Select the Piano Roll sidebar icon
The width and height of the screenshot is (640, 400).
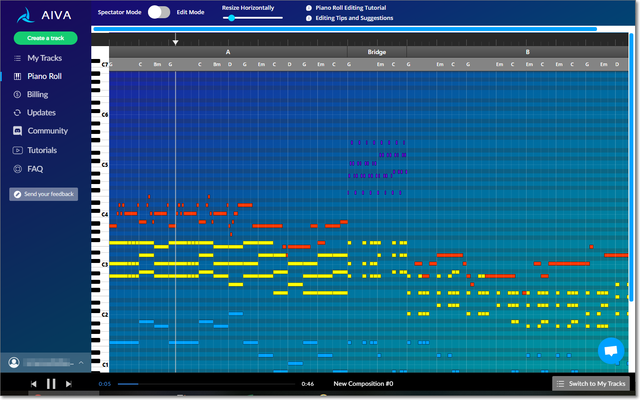point(18,76)
